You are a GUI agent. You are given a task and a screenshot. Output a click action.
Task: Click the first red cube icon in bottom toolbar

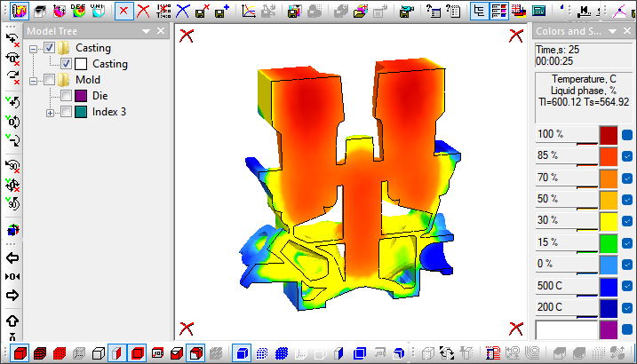click(20, 353)
